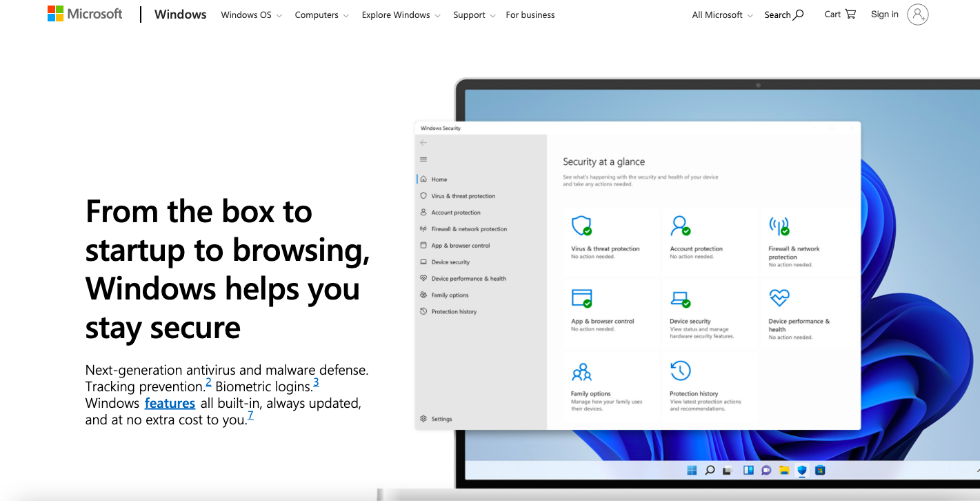Click the Sign in account avatar

(x=917, y=14)
